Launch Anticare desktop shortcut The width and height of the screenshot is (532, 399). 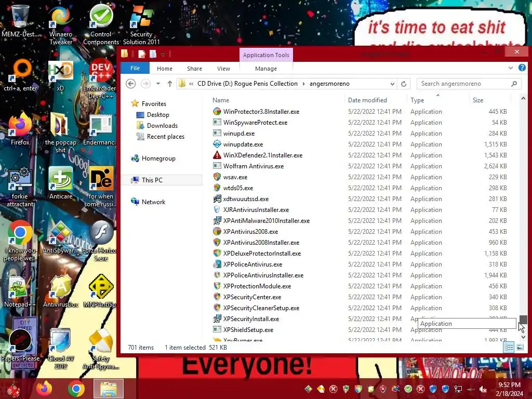click(61, 182)
